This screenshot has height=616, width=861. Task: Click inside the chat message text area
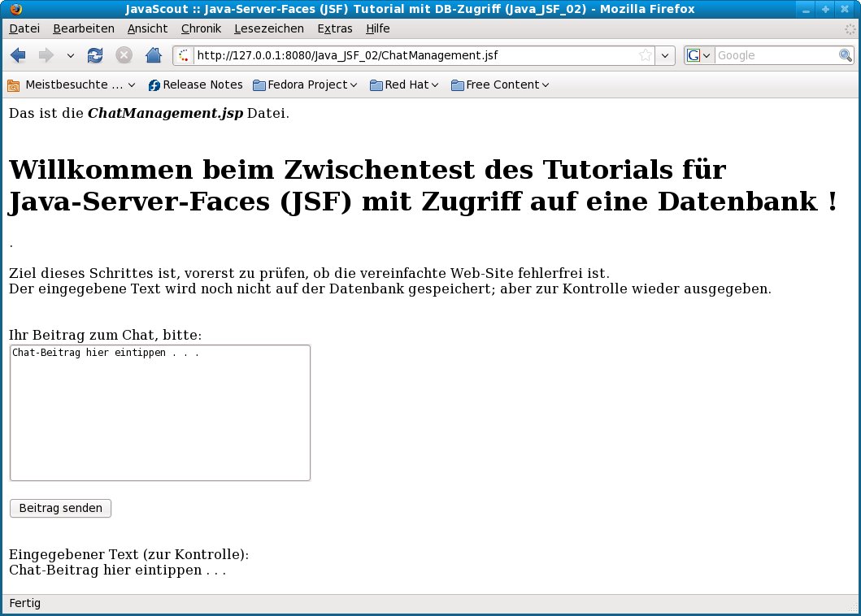click(159, 413)
